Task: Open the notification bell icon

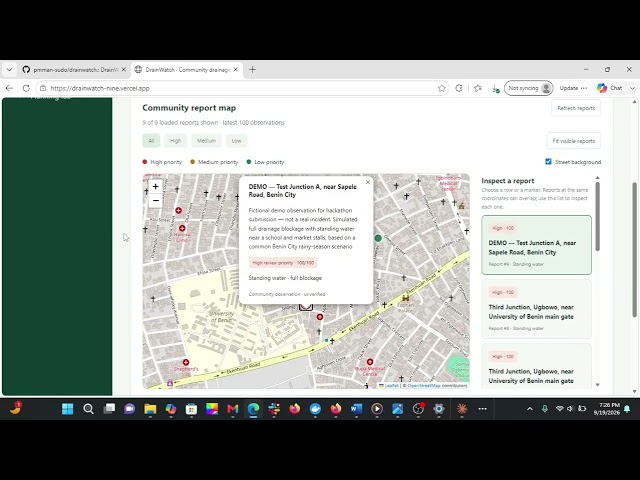Action: coord(627,409)
